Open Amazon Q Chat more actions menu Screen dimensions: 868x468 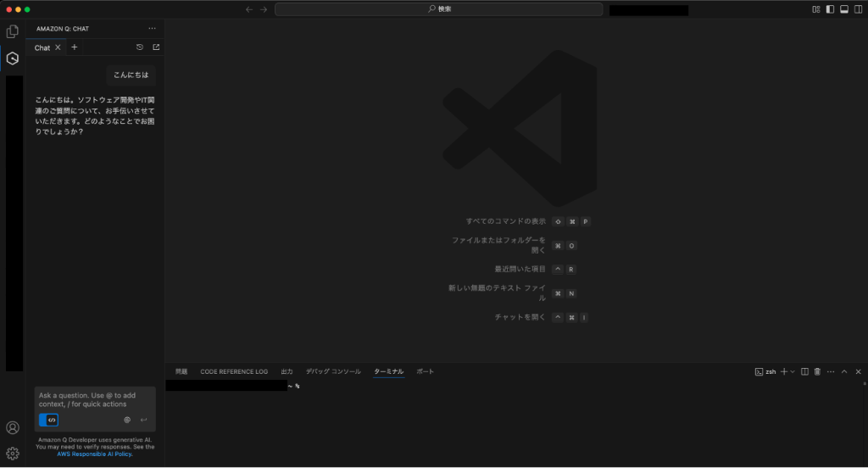[x=153, y=28]
